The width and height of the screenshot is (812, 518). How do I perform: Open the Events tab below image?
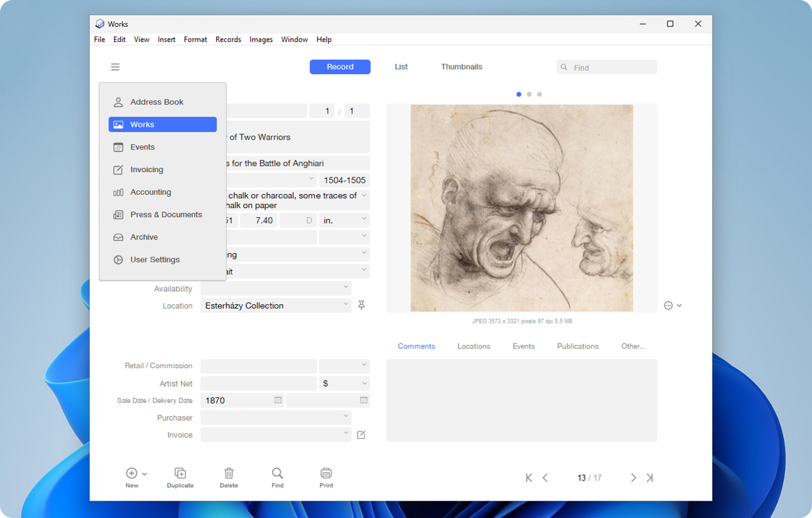pos(524,346)
